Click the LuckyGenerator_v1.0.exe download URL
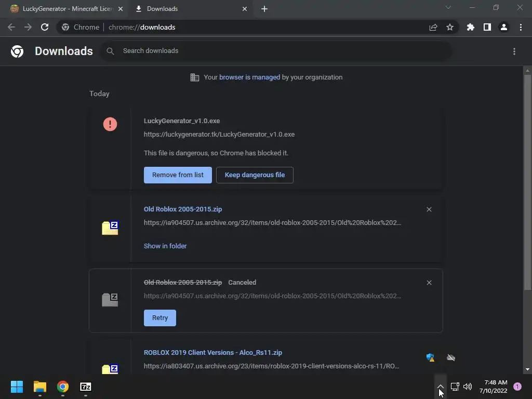 tap(219, 135)
